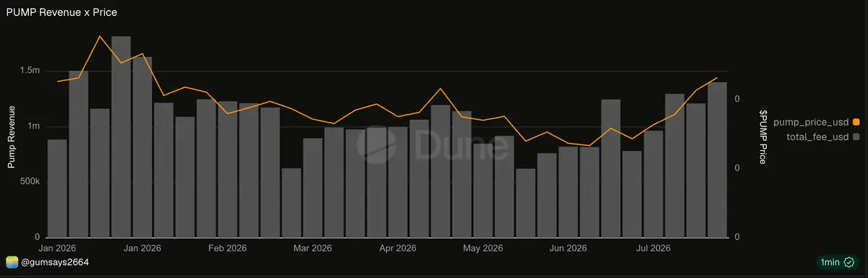The width and height of the screenshot is (868, 278).
Task: Click the checkmark icon in 1min badge
Action: coord(849,262)
